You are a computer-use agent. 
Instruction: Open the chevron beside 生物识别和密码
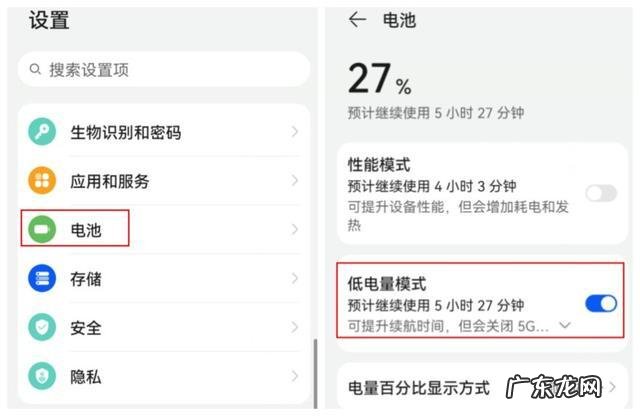[294, 132]
